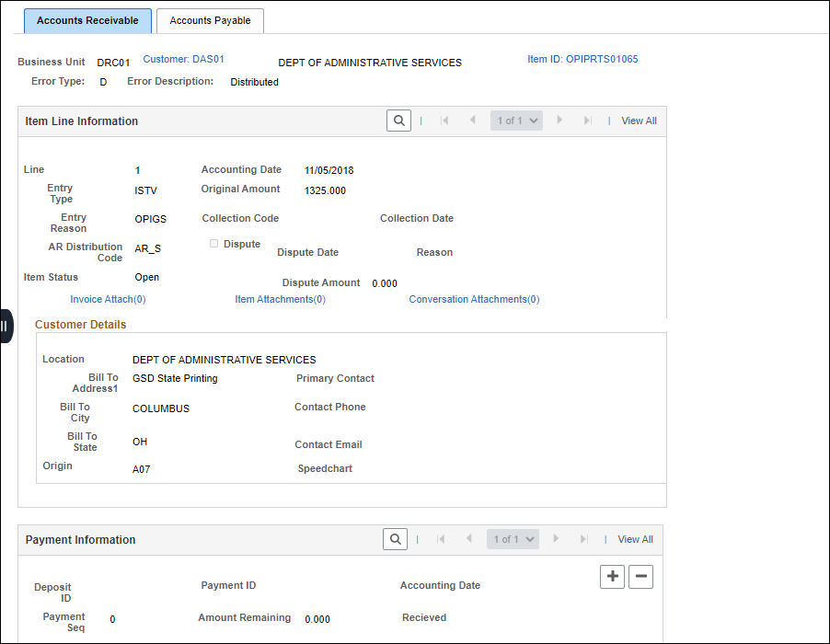The image size is (830, 644).
Task: Click first-record arrow in Item Line Information
Action: tap(444, 121)
